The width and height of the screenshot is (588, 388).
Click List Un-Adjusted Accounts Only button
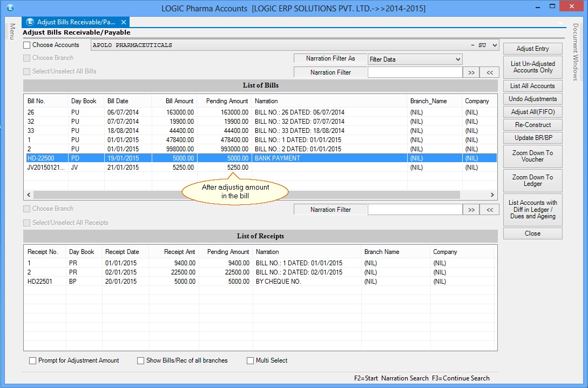coord(532,67)
